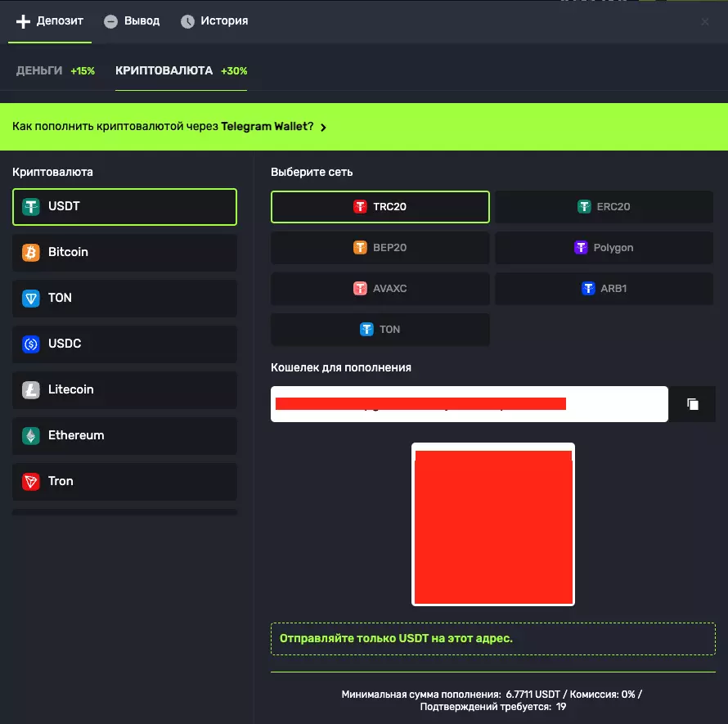The image size is (728, 724).
Task: Choose ARB1 network
Action: pyautogui.click(x=604, y=289)
